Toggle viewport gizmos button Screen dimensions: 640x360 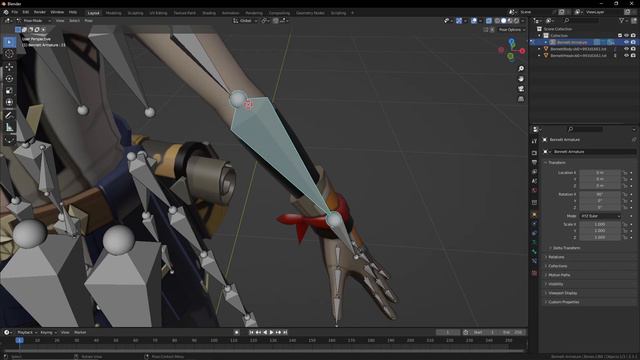[x=459, y=20]
